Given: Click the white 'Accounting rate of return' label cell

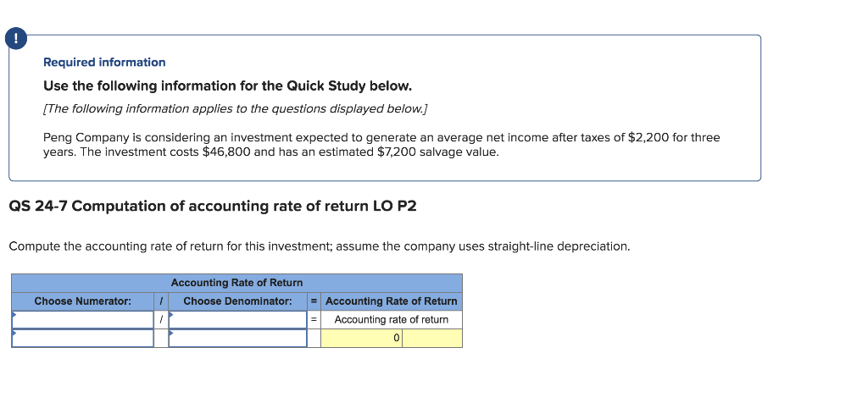Looking at the screenshot, I should point(391,319).
